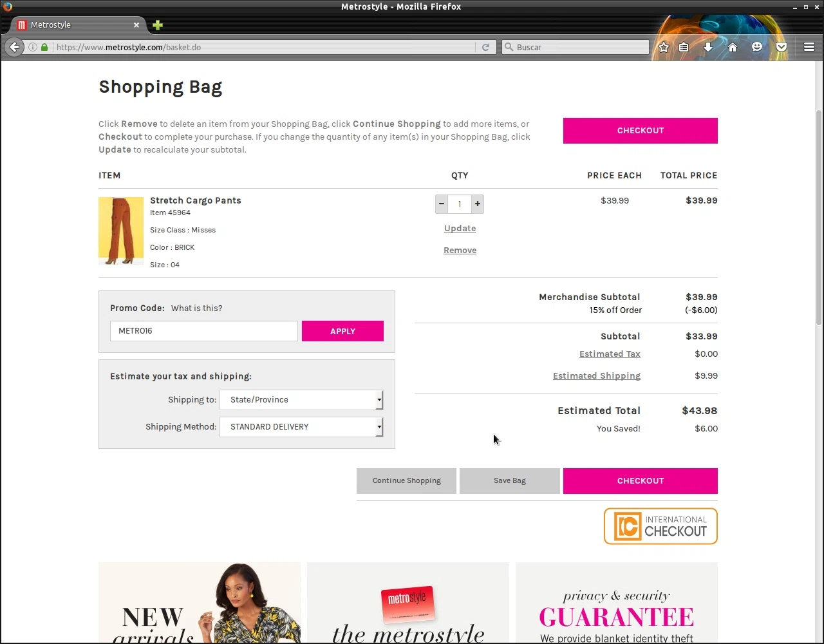This screenshot has height=644, width=824.
Task: Click the Continue Shopping button
Action: tap(406, 481)
